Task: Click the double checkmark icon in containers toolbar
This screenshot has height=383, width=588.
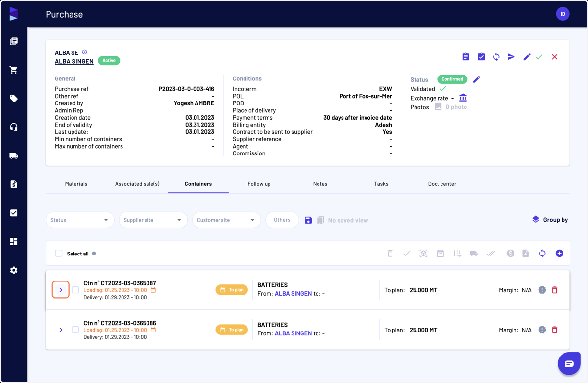Action: pos(490,254)
